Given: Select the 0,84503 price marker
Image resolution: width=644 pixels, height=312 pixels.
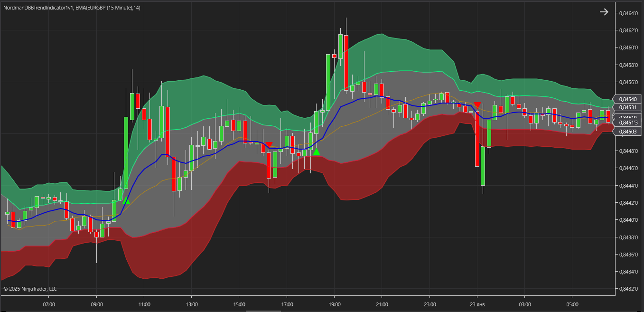Looking at the screenshot, I should point(627,132).
